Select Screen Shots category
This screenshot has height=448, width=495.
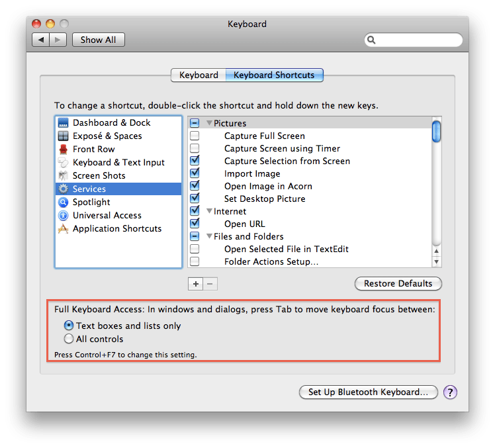[x=118, y=175]
